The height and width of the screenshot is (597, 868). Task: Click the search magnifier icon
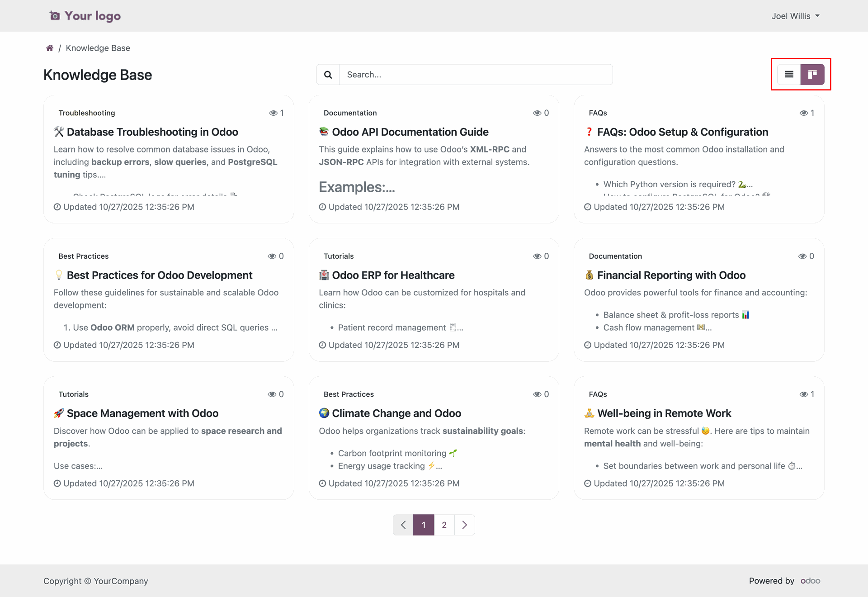point(328,75)
